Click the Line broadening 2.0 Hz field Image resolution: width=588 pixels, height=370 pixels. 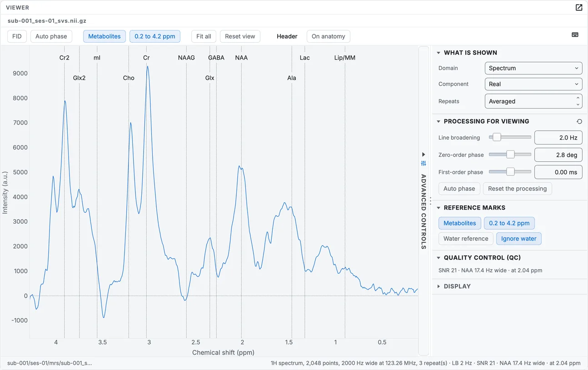point(558,138)
